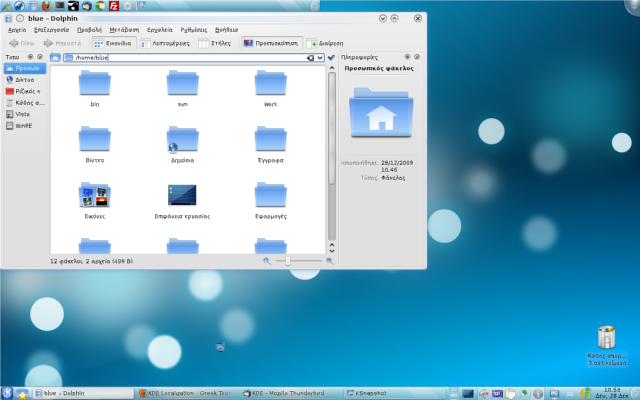Image resolution: width=640 pixels, height=400 pixels.
Task: Open the Αρχείο menu
Action: 17,30
